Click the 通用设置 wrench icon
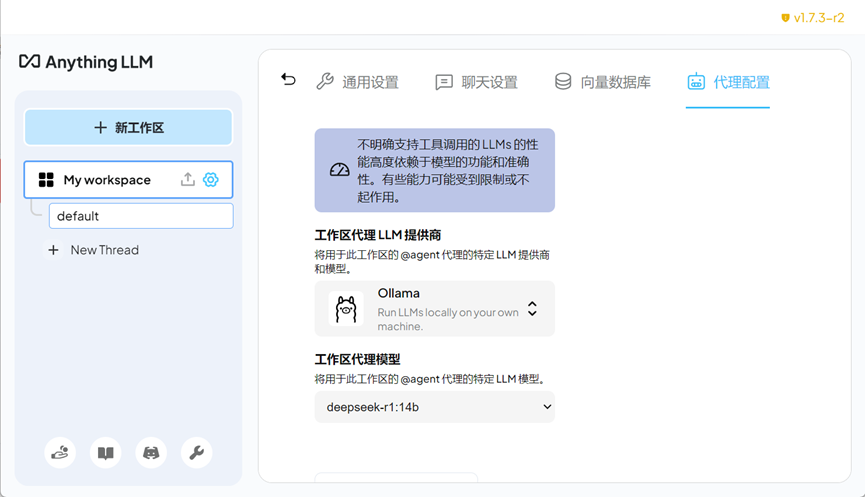The image size is (865, 497). point(324,81)
